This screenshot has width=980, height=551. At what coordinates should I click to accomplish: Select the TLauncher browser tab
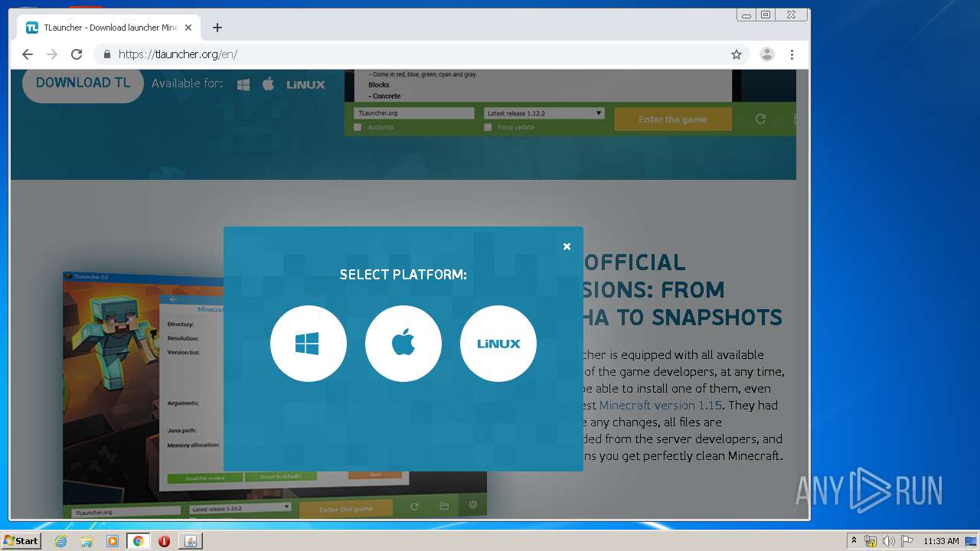click(x=109, y=28)
